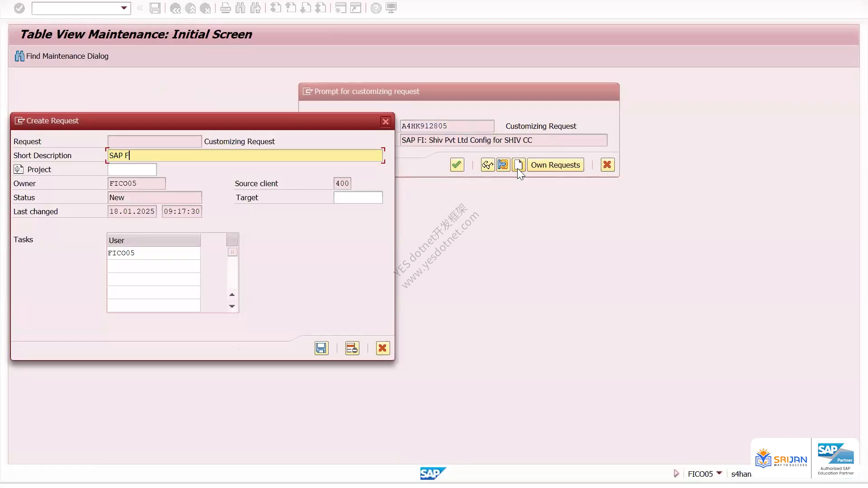Image resolution: width=868 pixels, height=488 pixels.
Task: Click the Last Page icon
Action: (x=321, y=8)
